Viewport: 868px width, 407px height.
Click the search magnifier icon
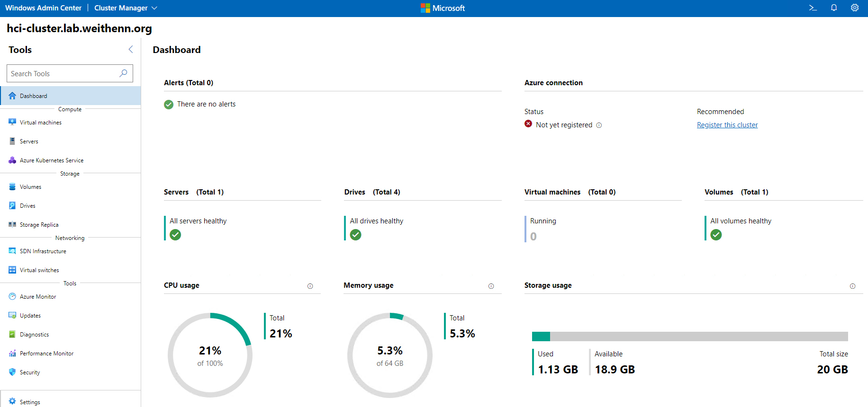pyautogui.click(x=123, y=73)
